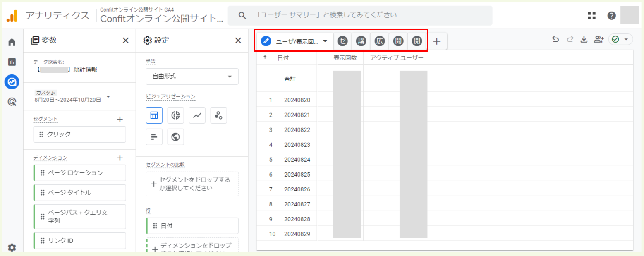Add a new dimension with the plus button

[120, 158]
